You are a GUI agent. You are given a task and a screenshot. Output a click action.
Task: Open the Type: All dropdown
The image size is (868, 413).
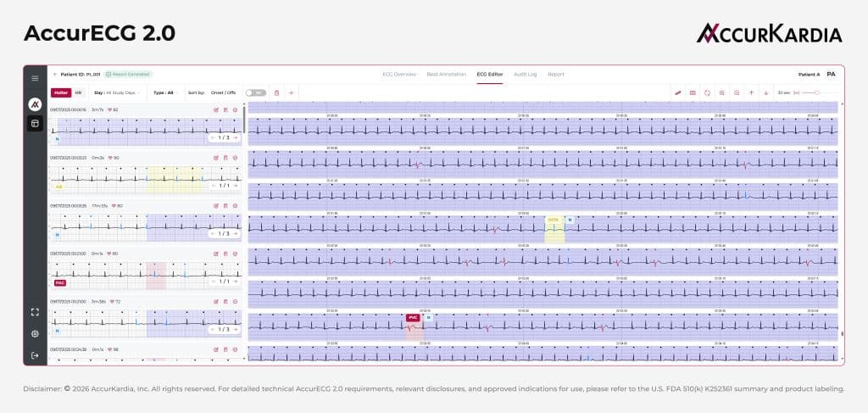coord(164,92)
